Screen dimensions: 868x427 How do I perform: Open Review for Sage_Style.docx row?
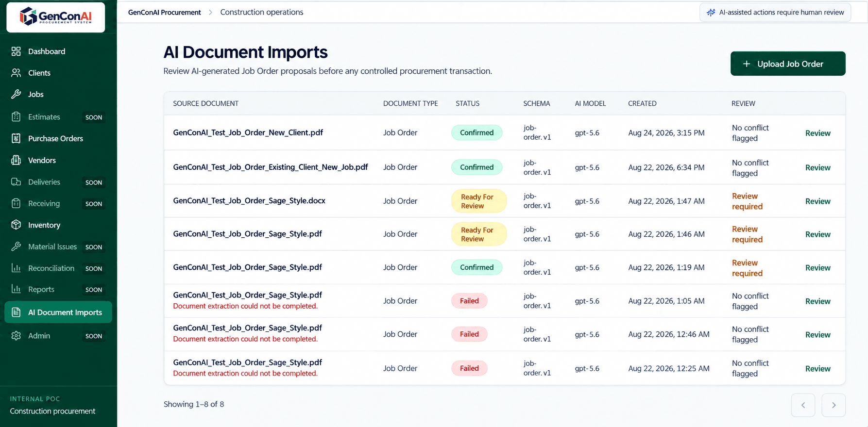pyautogui.click(x=818, y=201)
